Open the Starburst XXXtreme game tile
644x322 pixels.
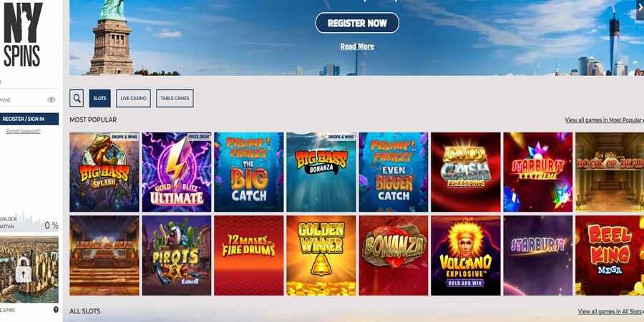point(538,172)
